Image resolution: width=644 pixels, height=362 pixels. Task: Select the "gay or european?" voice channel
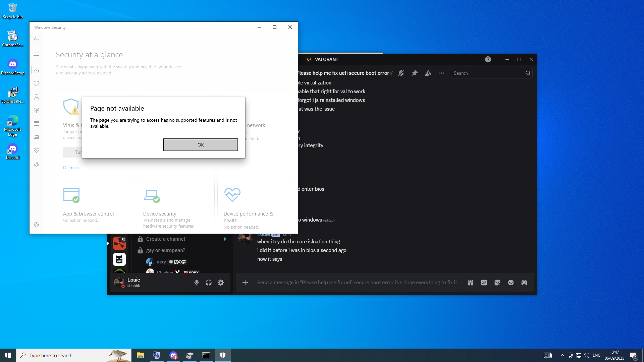coord(166,250)
